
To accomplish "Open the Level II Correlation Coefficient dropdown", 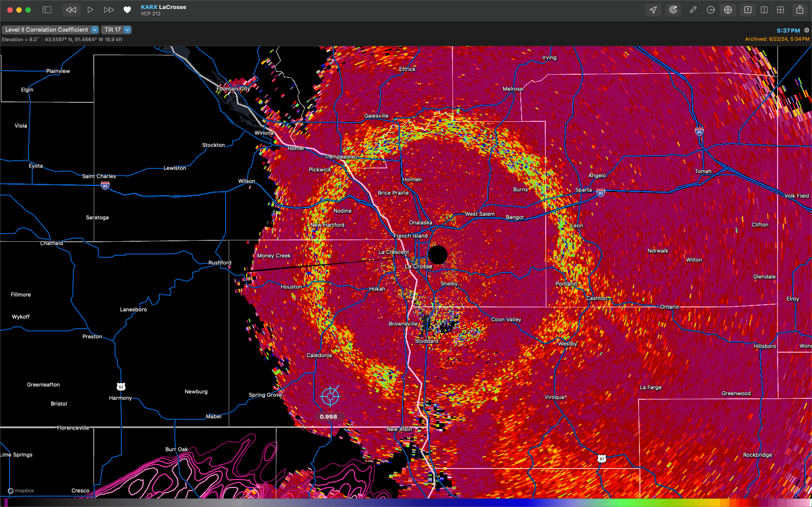I will (x=50, y=29).
